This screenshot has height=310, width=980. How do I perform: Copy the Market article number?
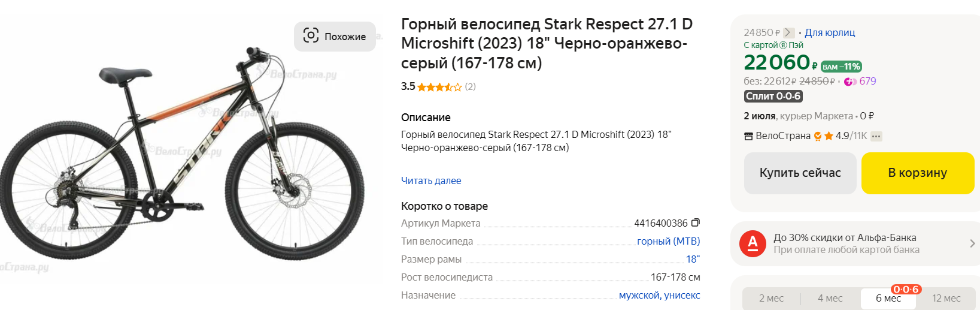696,223
